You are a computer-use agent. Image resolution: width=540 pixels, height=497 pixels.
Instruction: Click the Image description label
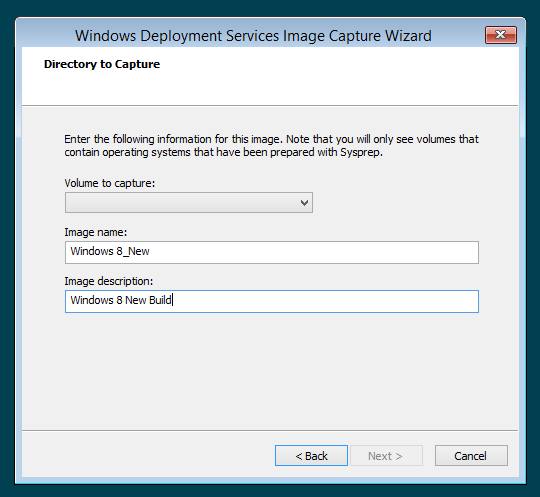(108, 281)
